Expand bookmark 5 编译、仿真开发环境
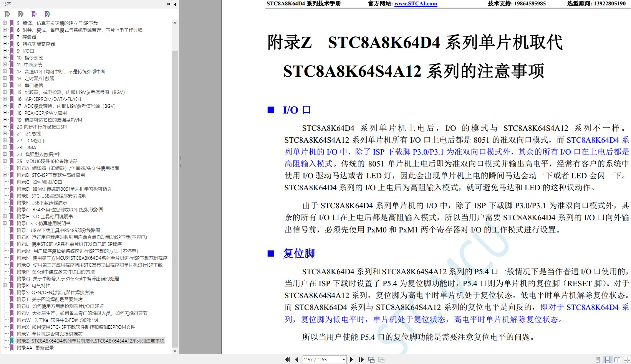Screen dimensions: 631x364 coord(5,23)
